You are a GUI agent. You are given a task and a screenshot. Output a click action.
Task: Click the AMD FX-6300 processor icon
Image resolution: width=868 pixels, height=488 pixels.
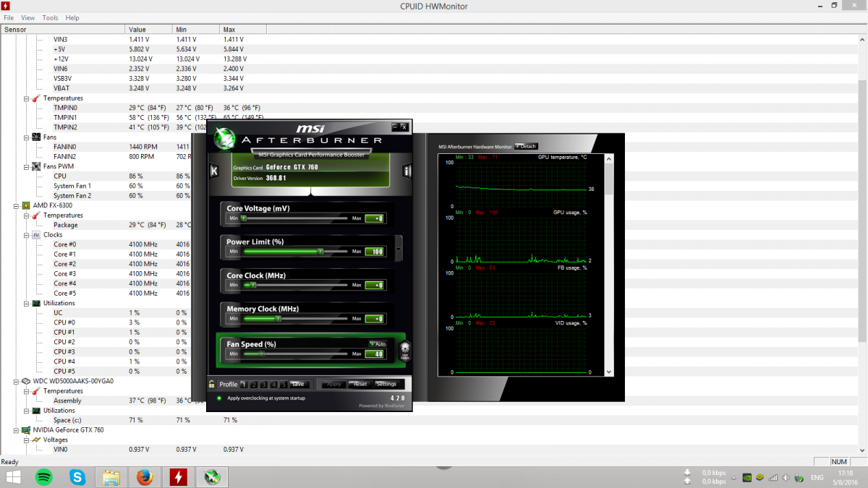25,205
